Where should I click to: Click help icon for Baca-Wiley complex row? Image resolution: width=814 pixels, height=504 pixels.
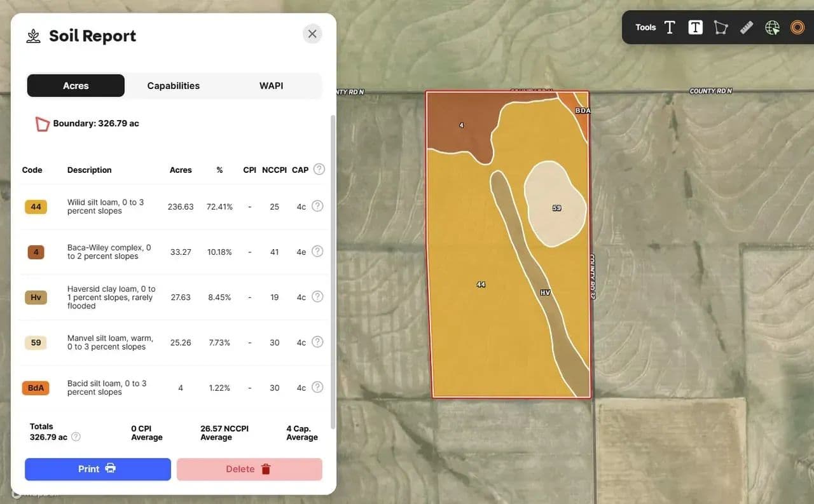point(317,251)
